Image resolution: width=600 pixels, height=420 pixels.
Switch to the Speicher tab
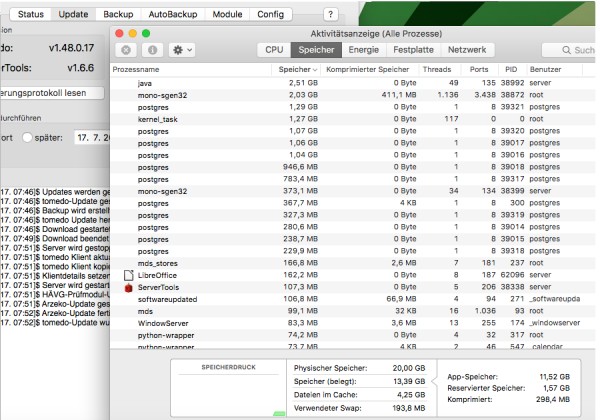(316, 50)
